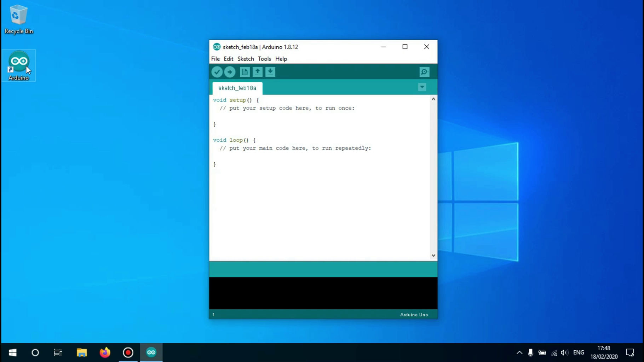Click the scrollbar down arrow

[x=433, y=255]
